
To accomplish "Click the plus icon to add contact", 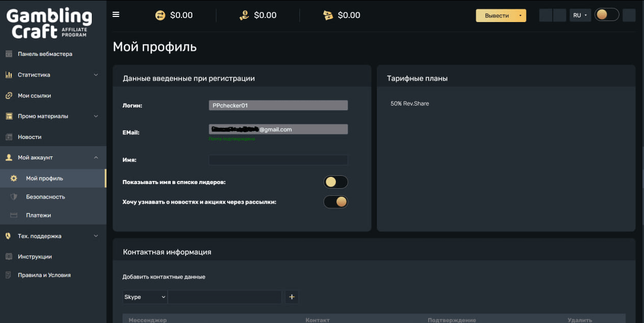I will click(x=292, y=297).
